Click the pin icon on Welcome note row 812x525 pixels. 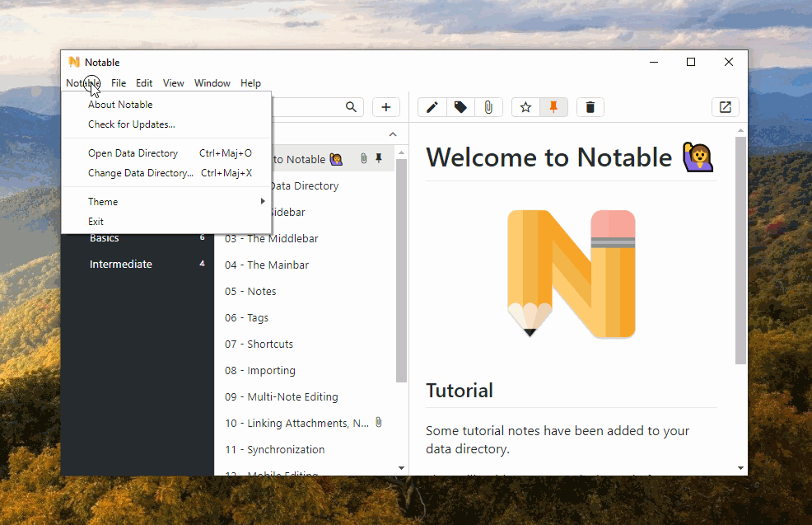(x=379, y=158)
